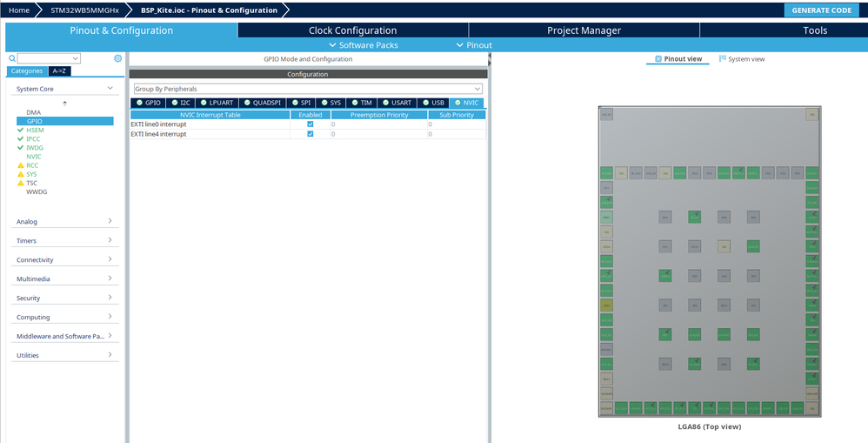
Task: Click the search magnifier icon
Action: pos(12,58)
